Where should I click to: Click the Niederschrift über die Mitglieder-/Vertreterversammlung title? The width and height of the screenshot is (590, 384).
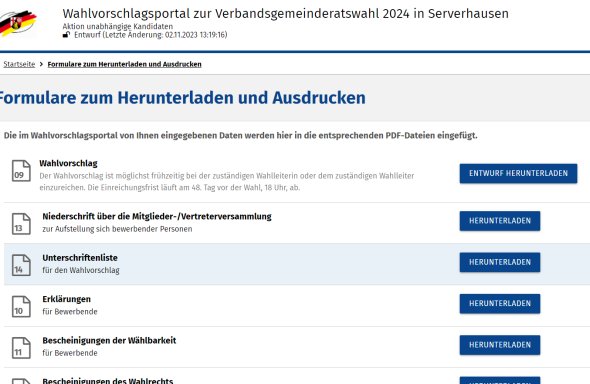click(x=157, y=216)
